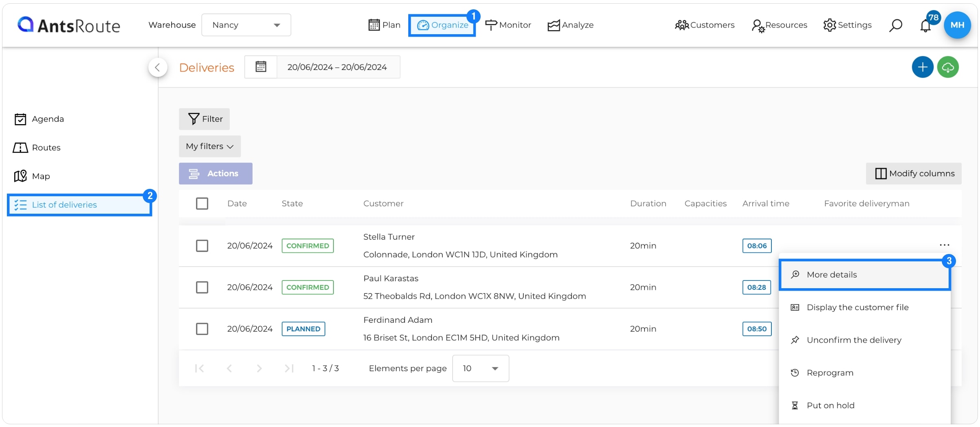The height and width of the screenshot is (427, 980).
Task: Select Unconfirm the delivery
Action: (x=865, y=340)
